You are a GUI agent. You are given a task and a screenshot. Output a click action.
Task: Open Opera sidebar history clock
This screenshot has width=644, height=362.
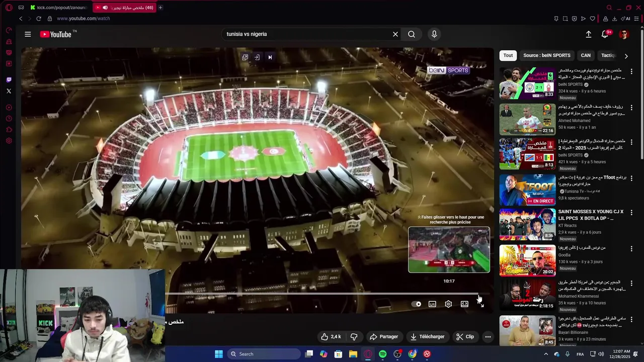(9, 119)
